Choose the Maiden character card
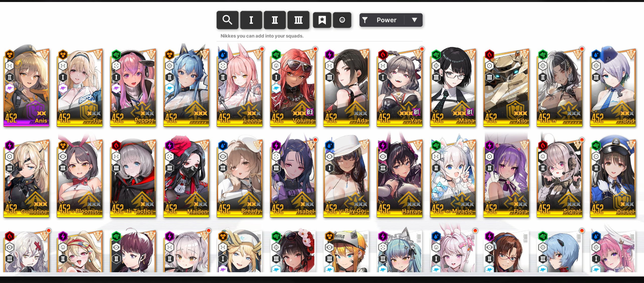This screenshot has height=283, width=644. click(x=186, y=177)
